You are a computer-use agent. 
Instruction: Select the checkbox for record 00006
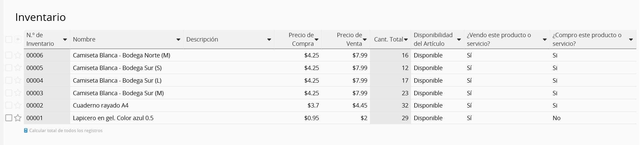(9, 55)
